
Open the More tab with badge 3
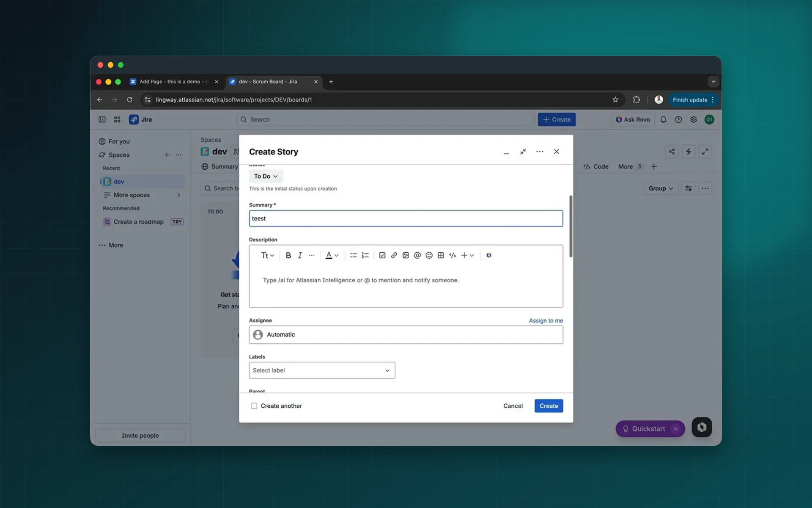point(630,166)
